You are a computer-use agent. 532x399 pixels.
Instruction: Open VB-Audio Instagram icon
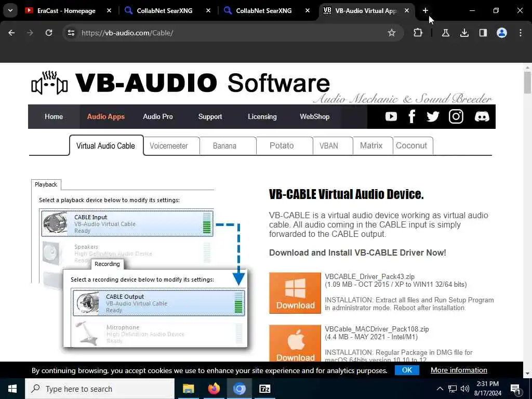coord(456,117)
